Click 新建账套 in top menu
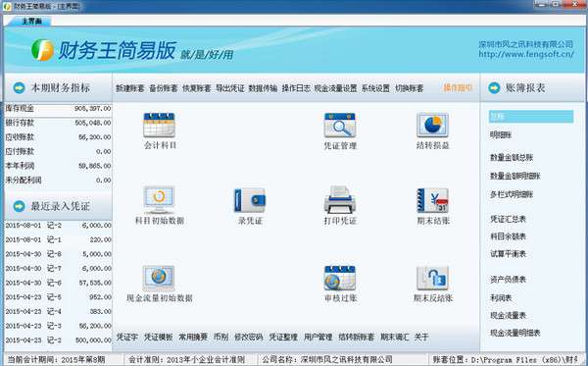This screenshot has height=366, width=588. [x=130, y=88]
